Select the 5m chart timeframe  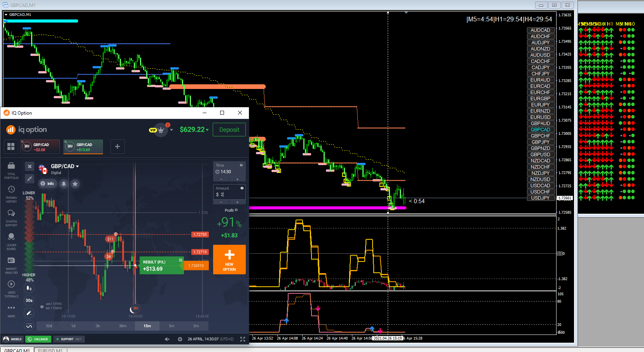[171, 326]
